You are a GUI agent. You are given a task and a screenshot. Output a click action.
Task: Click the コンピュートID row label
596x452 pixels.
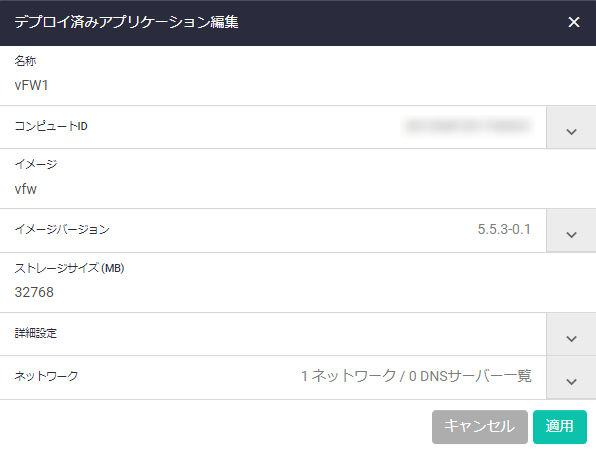click(x=51, y=126)
